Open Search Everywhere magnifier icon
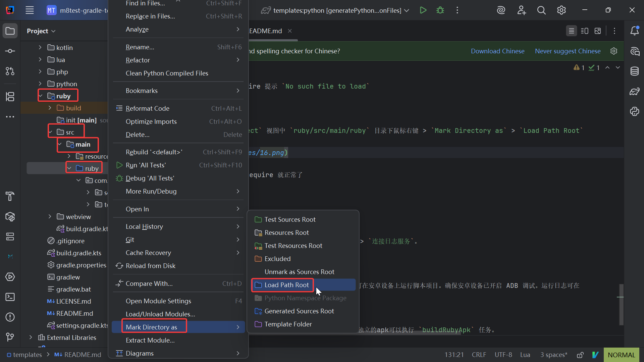Viewport: 644px width, 362px height. pyautogui.click(x=541, y=10)
